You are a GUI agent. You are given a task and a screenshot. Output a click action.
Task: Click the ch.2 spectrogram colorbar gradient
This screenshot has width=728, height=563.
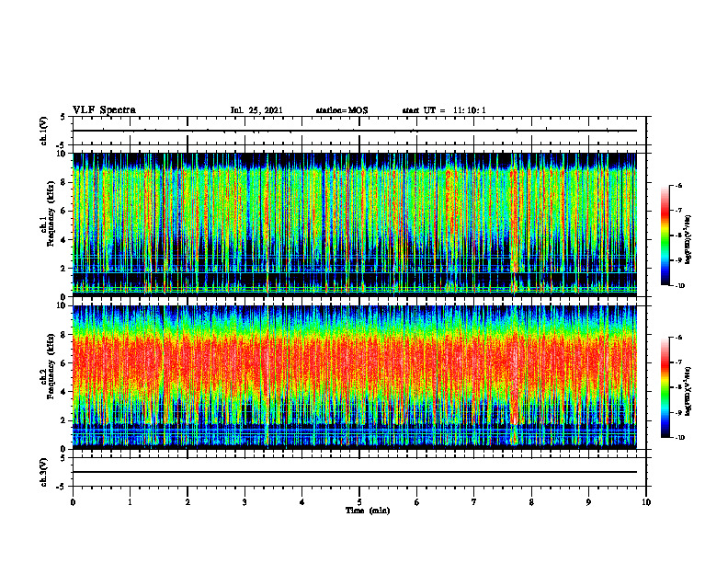(x=665, y=387)
